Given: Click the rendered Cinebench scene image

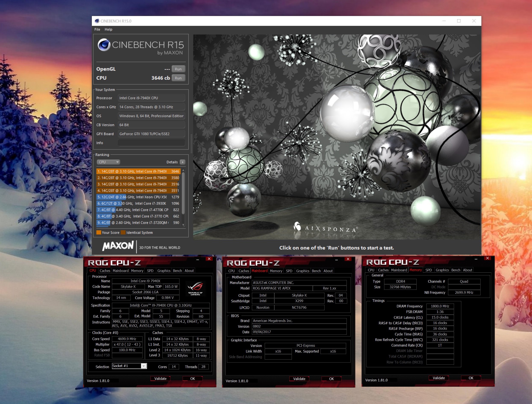Looking at the screenshot, I should (337, 137).
